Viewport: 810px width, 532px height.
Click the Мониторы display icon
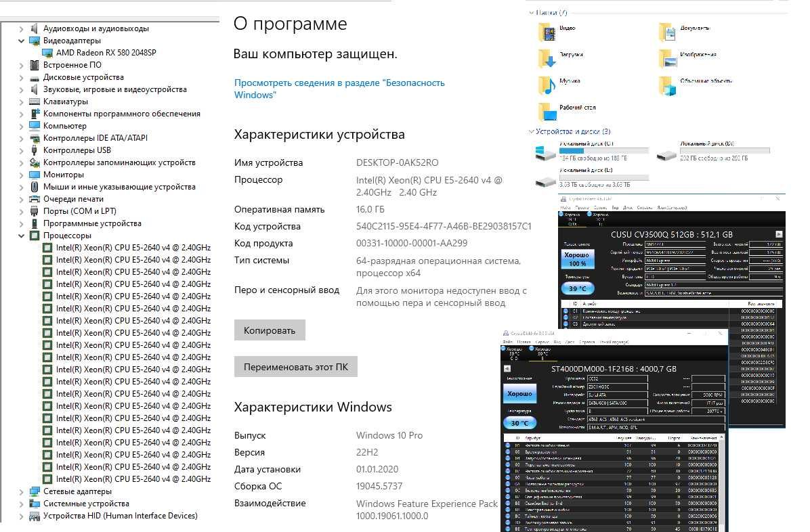pyautogui.click(x=35, y=175)
